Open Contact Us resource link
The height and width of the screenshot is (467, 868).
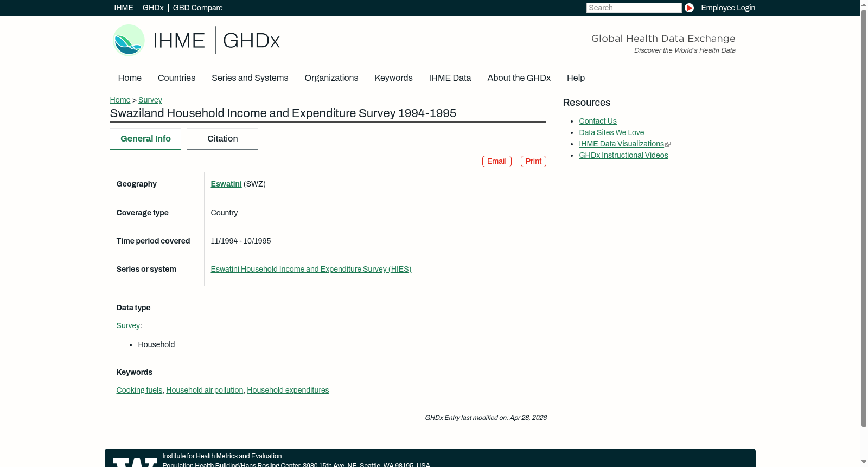pyautogui.click(x=598, y=121)
